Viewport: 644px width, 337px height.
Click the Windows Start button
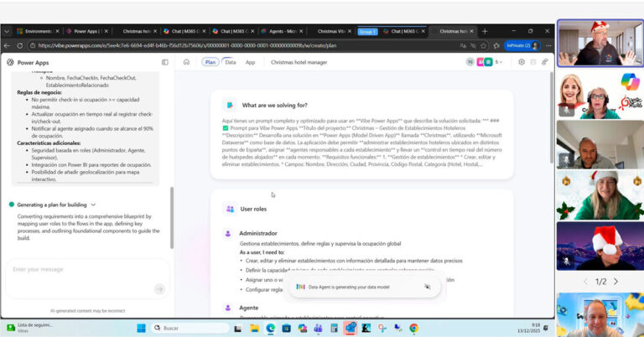[x=141, y=328]
